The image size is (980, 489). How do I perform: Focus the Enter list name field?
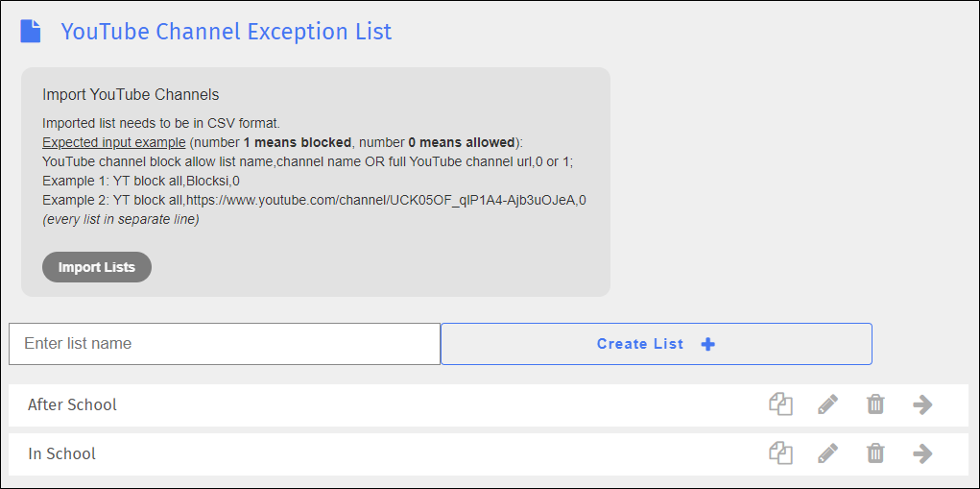pos(225,344)
